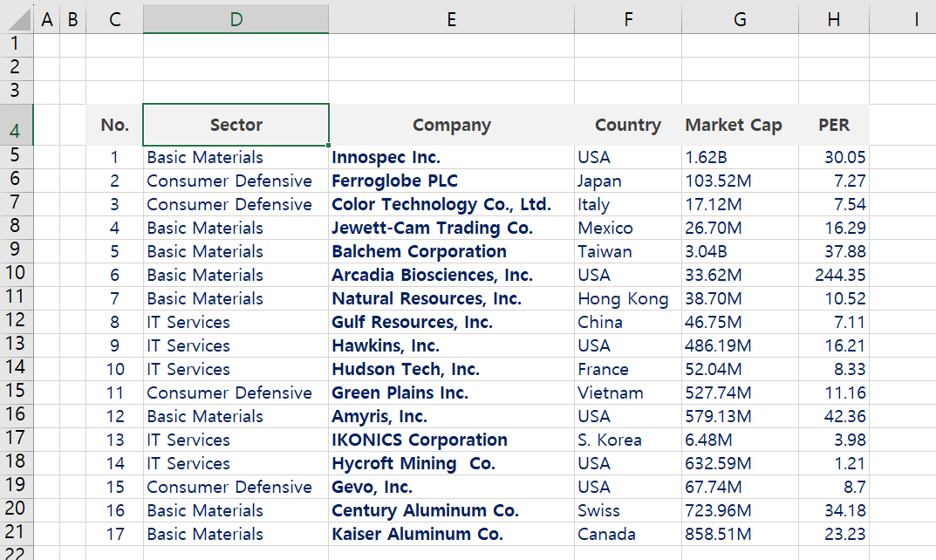The width and height of the screenshot is (936, 560).
Task: Select the market cap cell '486.19M'
Action: coord(740,345)
